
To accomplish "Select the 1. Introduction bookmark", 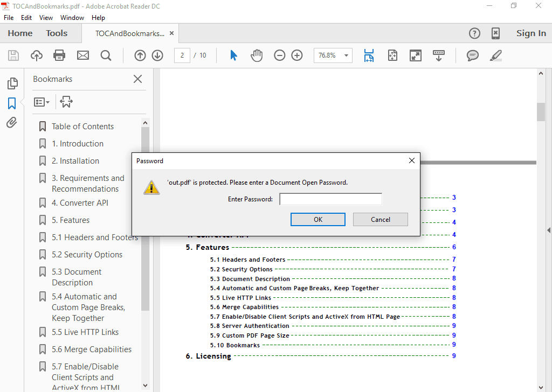I will [78, 144].
